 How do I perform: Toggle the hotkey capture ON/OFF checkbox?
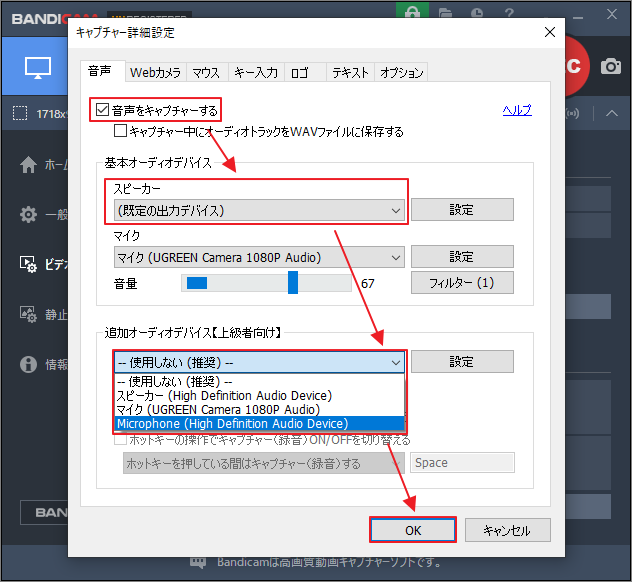(x=120, y=439)
